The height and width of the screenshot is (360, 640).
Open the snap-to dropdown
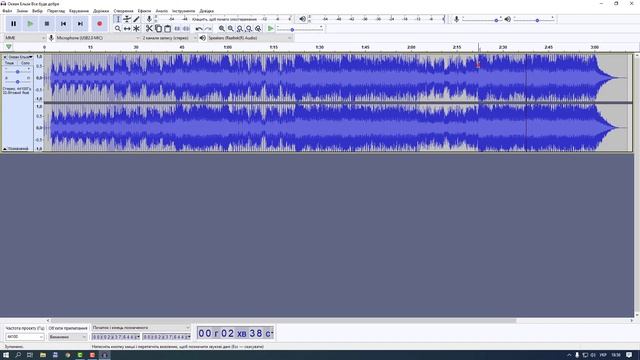pos(68,337)
